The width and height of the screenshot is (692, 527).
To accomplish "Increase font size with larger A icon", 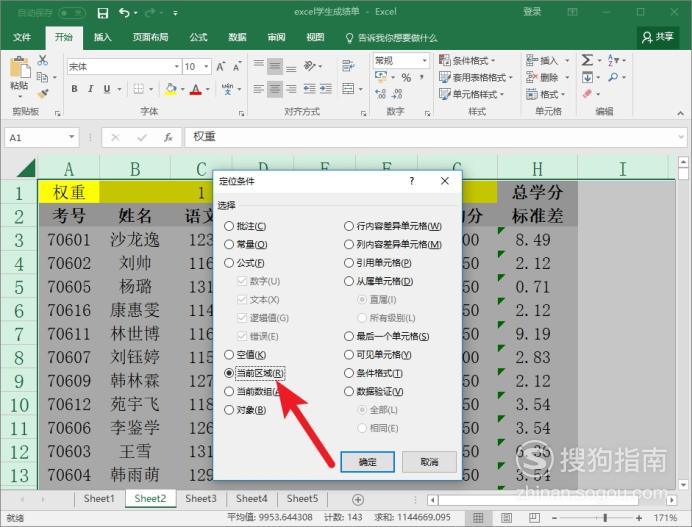I will pos(220,67).
